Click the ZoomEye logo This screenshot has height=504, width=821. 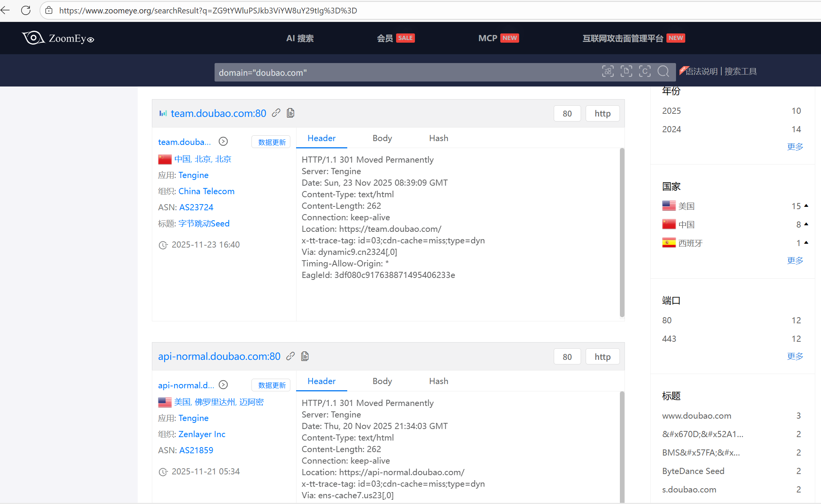pos(58,38)
